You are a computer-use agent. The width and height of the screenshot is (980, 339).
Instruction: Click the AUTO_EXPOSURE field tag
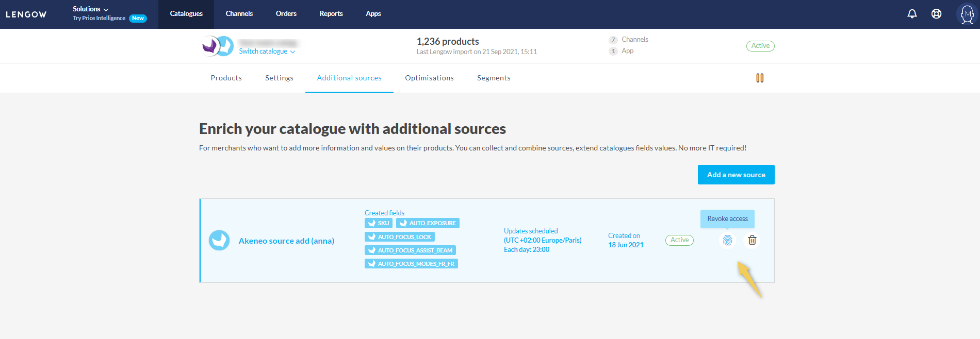tap(428, 223)
